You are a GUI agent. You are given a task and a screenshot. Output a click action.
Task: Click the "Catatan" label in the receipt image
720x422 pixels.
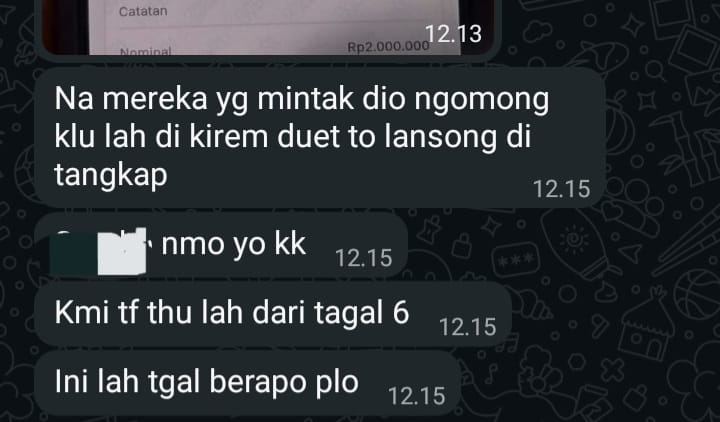143,11
